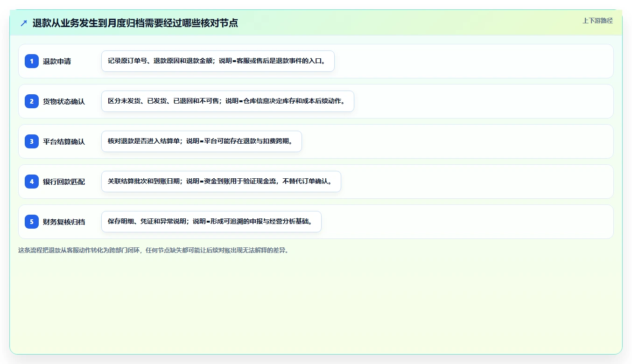Click the step 1 number badge
Viewport: 632px width, 364px height.
click(x=32, y=61)
